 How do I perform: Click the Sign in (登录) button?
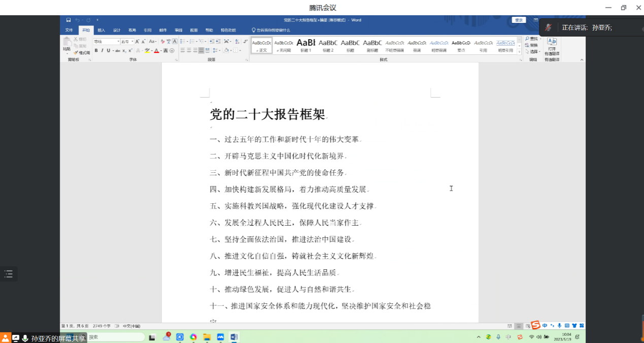tap(518, 20)
